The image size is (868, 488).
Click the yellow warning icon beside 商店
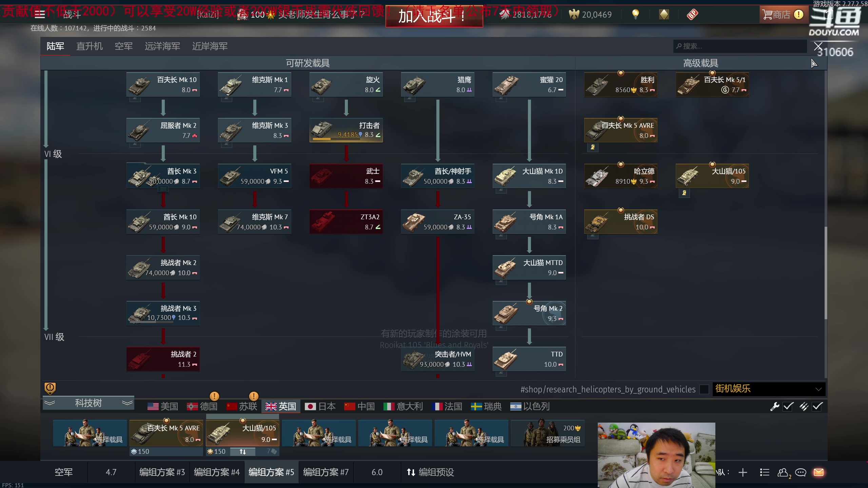[x=798, y=15]
